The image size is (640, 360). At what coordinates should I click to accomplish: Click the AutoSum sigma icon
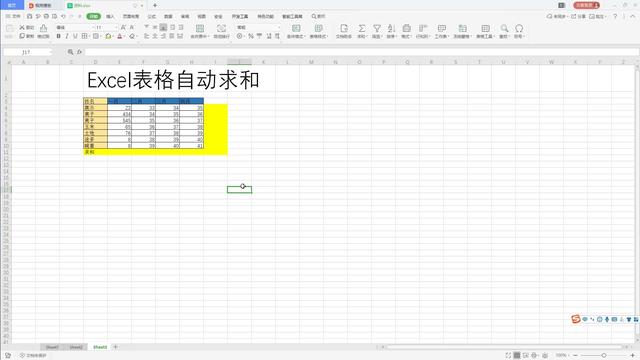362,28
